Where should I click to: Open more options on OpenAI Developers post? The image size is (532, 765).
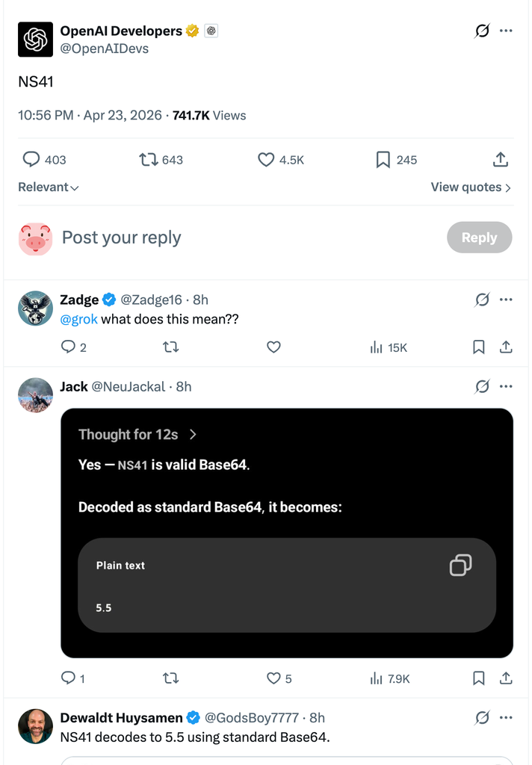[506, 31]
